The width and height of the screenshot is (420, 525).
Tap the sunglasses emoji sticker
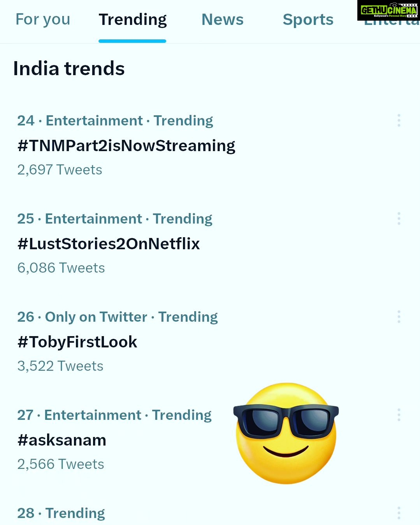(286, 433)
